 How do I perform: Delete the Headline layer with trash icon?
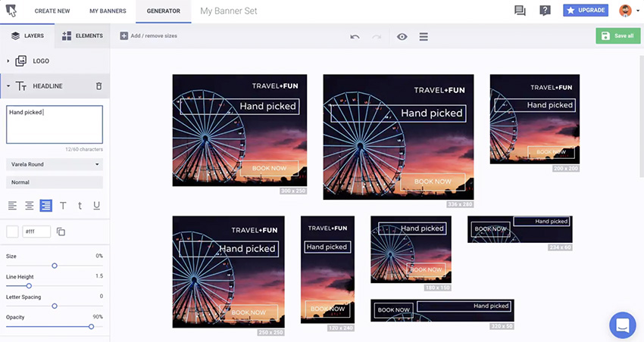point(98,86)
